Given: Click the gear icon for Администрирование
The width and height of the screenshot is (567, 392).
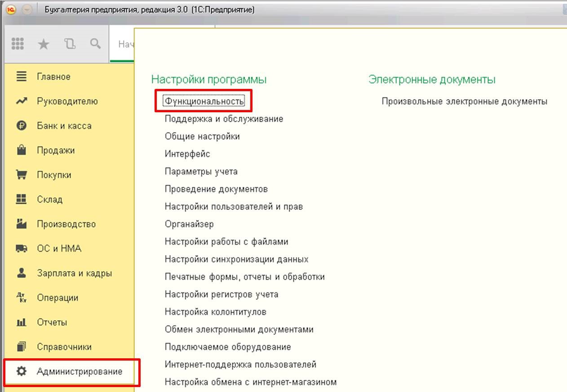Looking at the screenshot, I should click(x=22, y=372).
